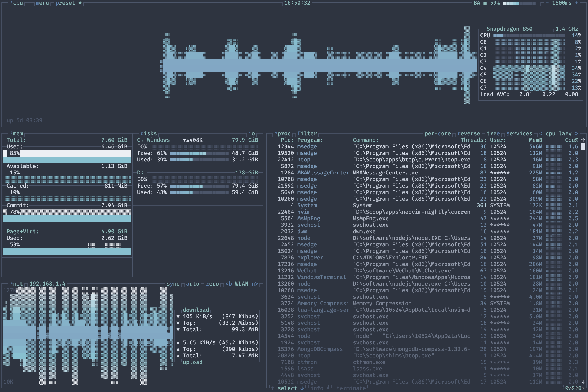Viewport: 588px width, 392px height.
Task: Switch process list to services view
Action: tap(519, 133)
